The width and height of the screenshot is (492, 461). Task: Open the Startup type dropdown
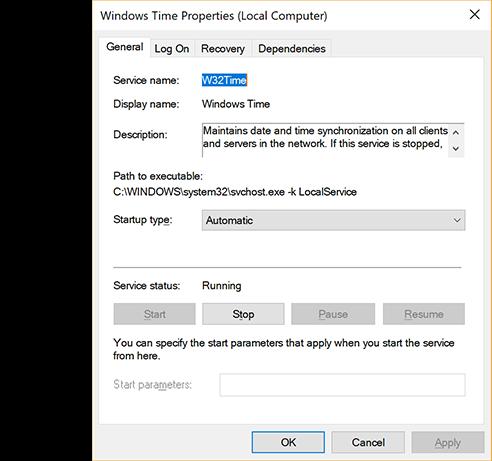[x=333, y=220]
